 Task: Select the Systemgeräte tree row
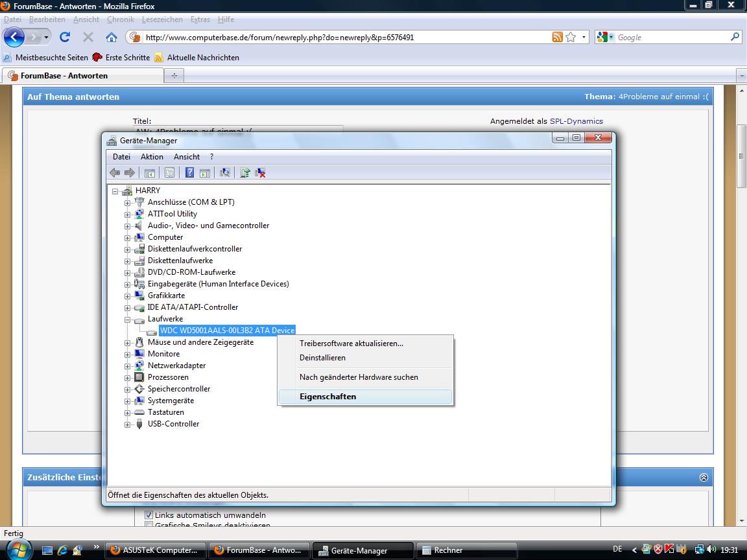click(x=171, y=401)
